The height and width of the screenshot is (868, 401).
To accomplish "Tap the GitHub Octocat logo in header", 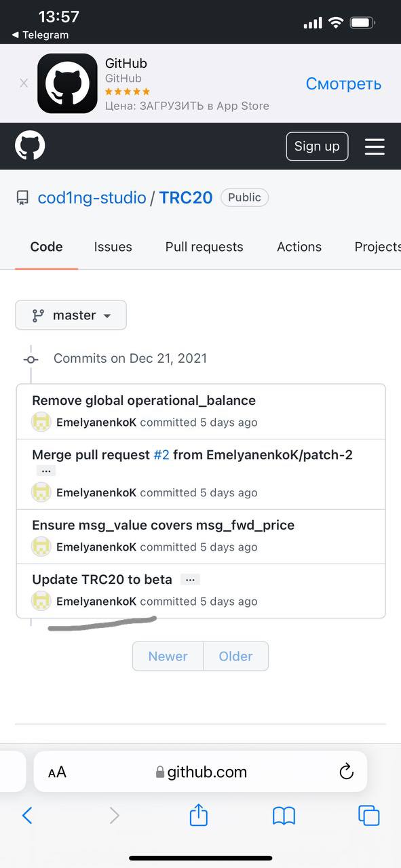I will [30, 146].
